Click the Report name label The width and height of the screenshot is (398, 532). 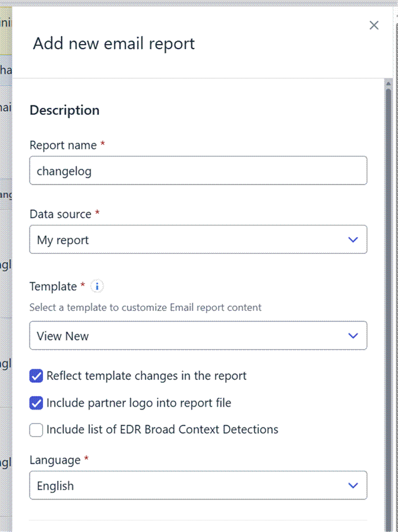63,145
